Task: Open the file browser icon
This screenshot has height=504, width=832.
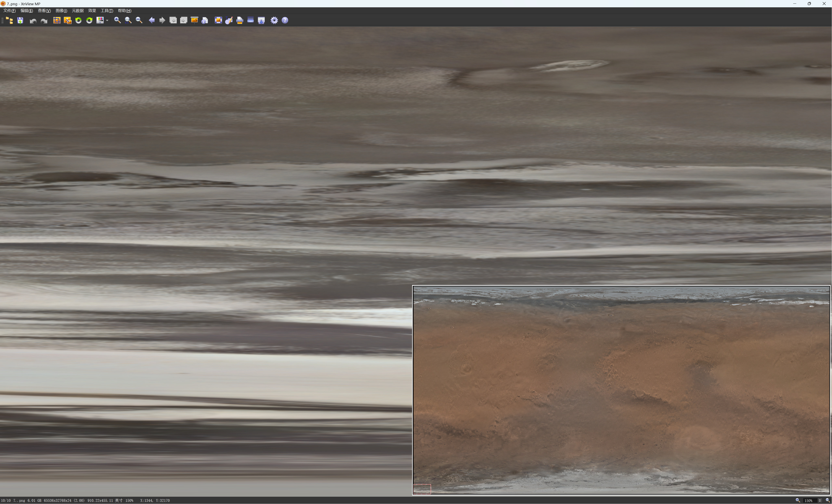Action: pyautogui.click(x=10, y=21)
